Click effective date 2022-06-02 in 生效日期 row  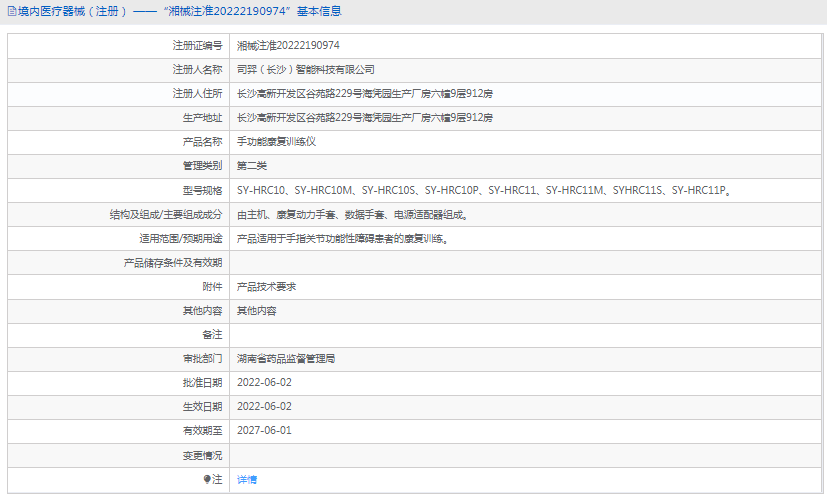(264, 407)
